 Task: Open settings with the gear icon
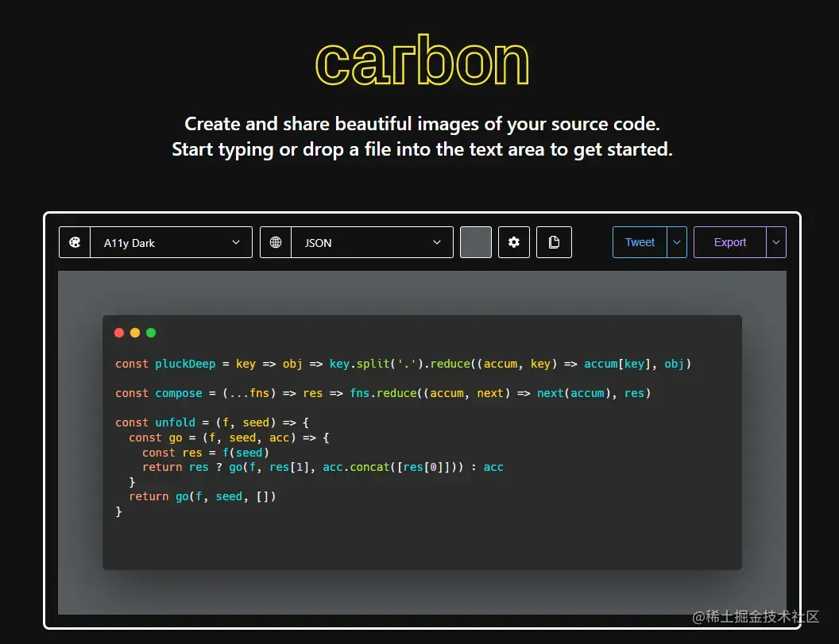514,242
